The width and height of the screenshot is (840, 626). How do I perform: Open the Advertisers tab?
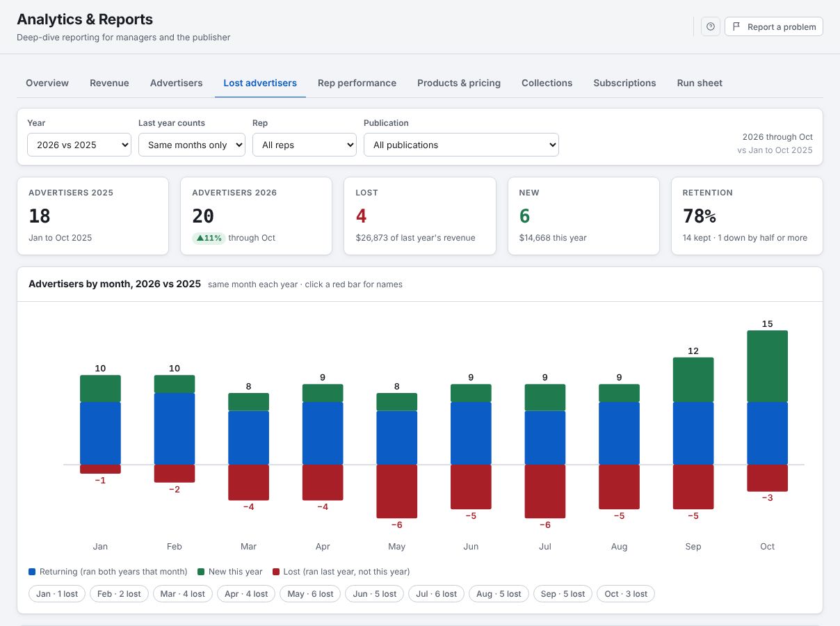pos(177,83)
